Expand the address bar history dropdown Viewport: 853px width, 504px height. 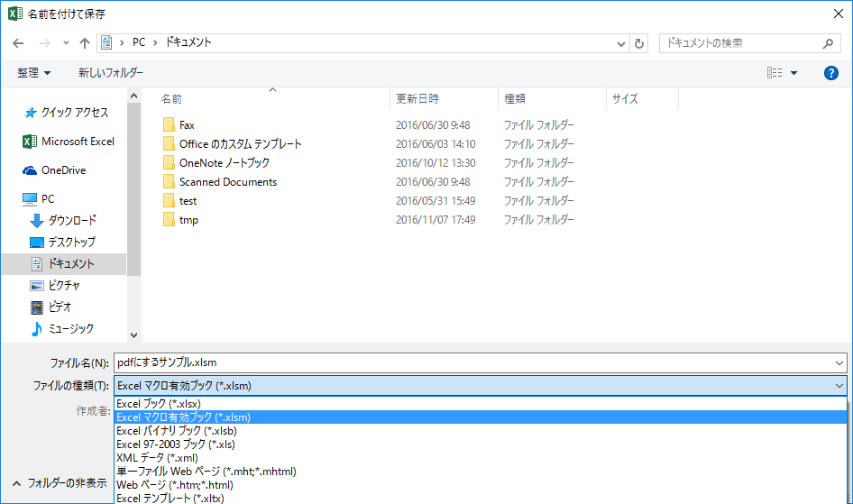pyautogui.click(x=620, y=43)
